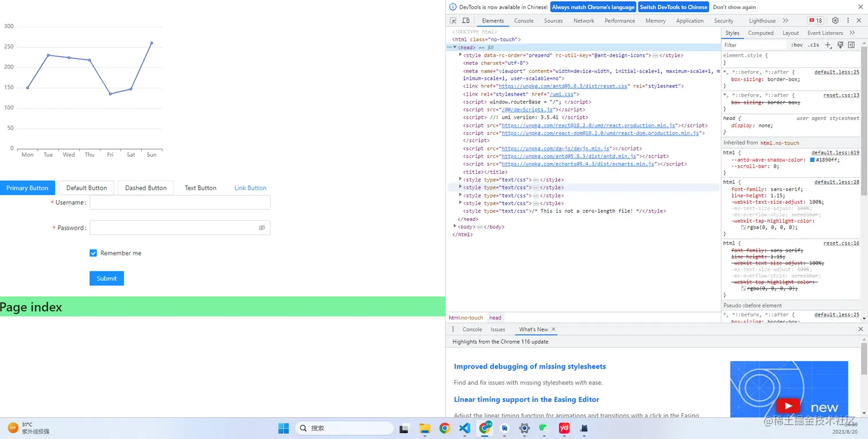Toggle the :hov element state button
This screenshot has width=868, height=439.
coord(797,45)
